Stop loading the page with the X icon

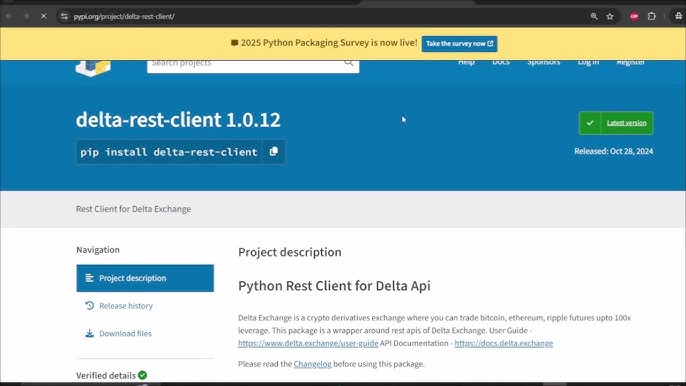coord(43,16)
